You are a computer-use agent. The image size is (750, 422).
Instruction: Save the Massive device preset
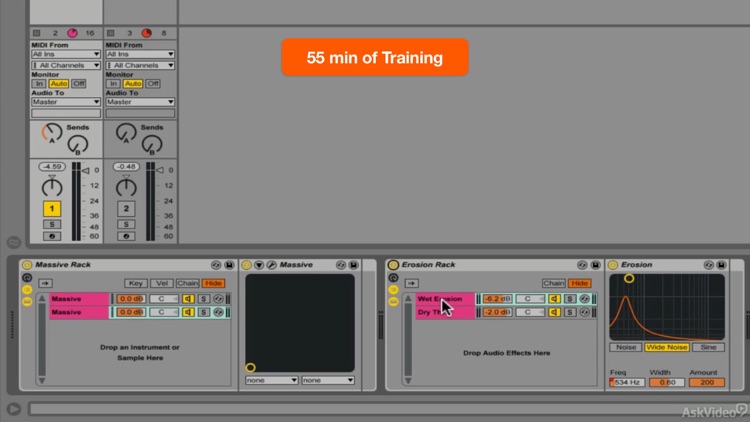(353, 265)
